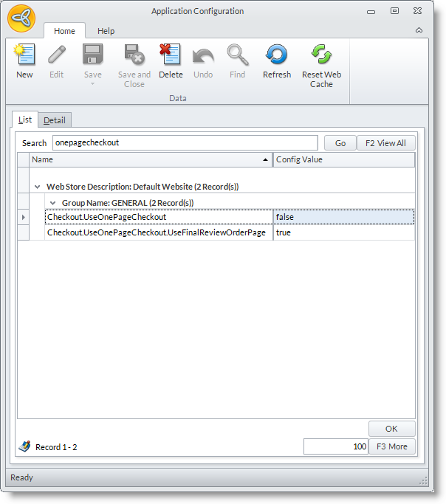Viewport: 446px width, 504px height.
Task: Switch to the Detail tab
Action: point(55,120)
